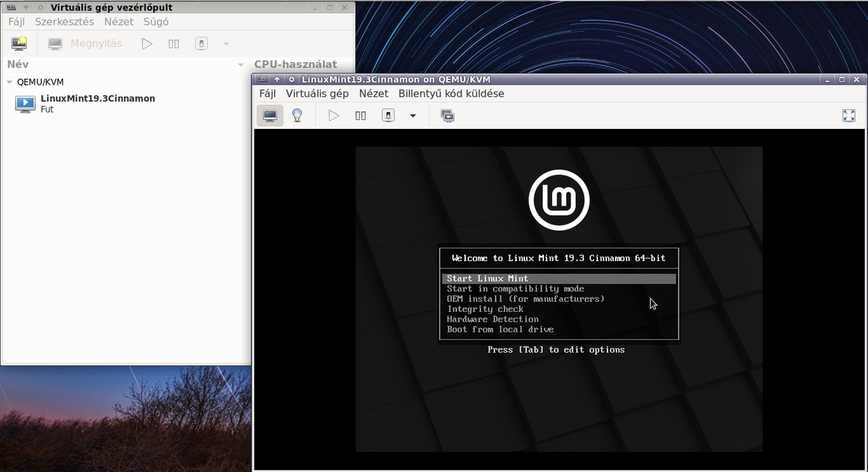Open window menu icon of VM console titlebar
This screenshot has height=472, width=868.
click(x=263, y=79)
